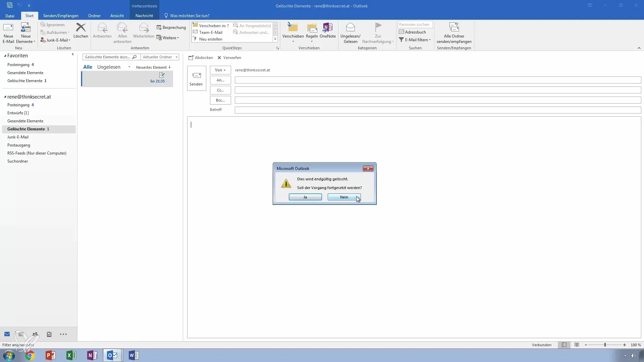Screen dimensions: 644x362
Task: Click the Weiterleiten forward icon
Action: tap(144, 31)
